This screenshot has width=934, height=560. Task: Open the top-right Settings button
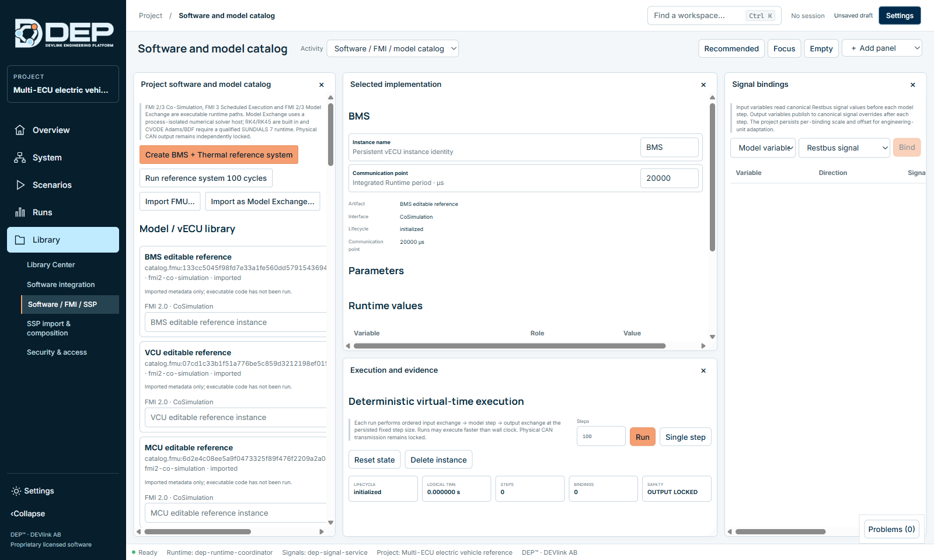click(900, 16)
